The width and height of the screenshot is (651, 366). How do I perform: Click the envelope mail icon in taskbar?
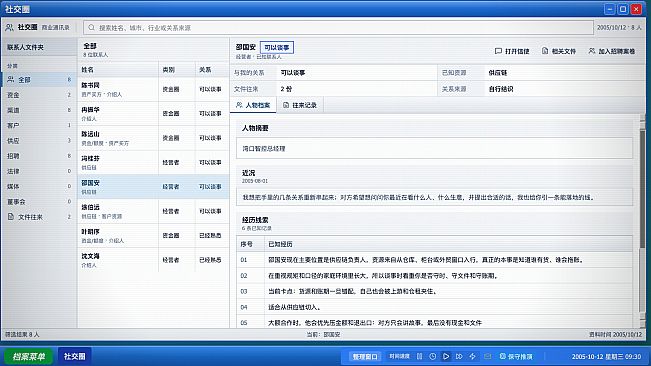pyautogui.click(x=487, y=356)
